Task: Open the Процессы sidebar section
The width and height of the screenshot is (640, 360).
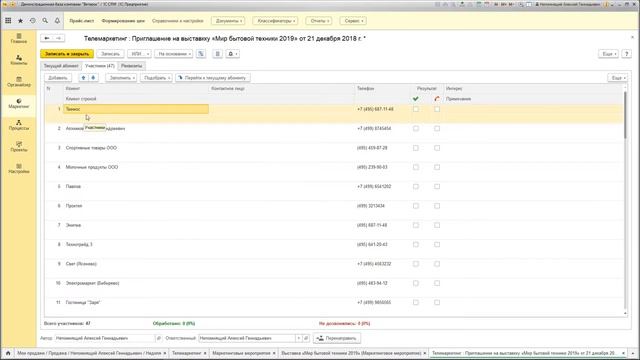Action: [x=19, y=125]
